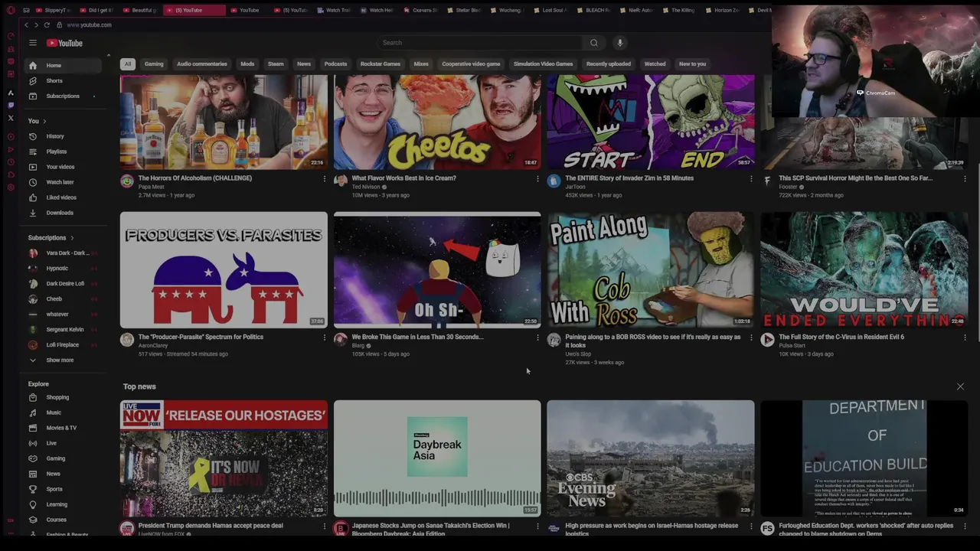Open the Watch later list
The width and height of the screenshot is (980, 551).
(61, 182)
